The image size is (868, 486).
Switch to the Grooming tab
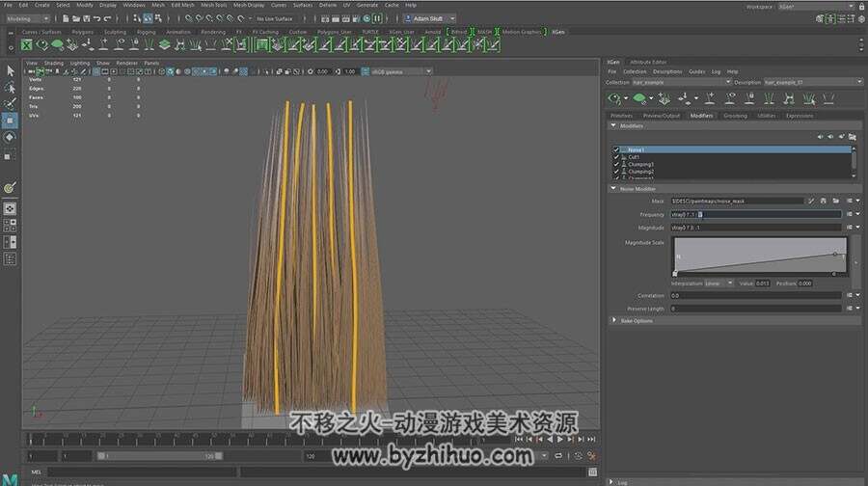[x=735, y=116]
